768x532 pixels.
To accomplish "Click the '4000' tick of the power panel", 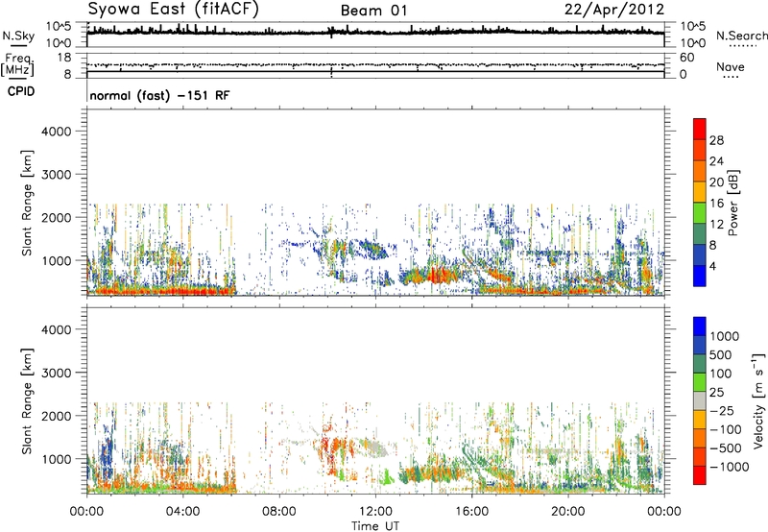I will 57,132.
